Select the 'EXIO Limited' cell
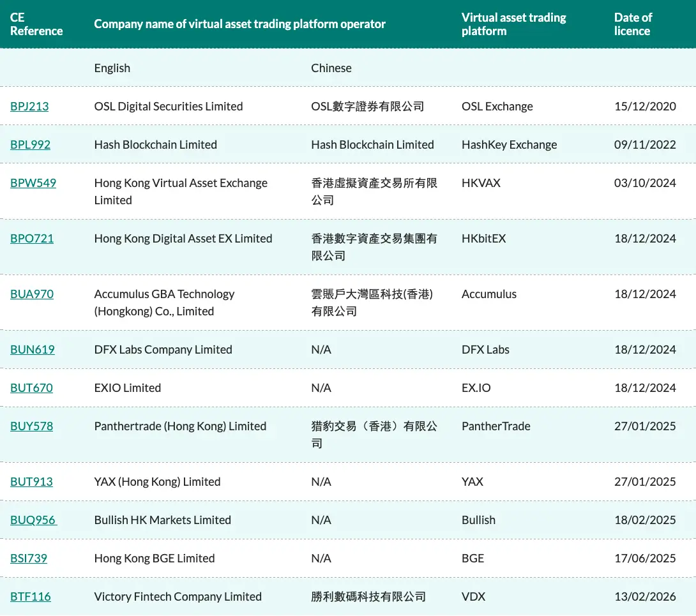Viewport: 696px width, 616px height. [128, 388]
